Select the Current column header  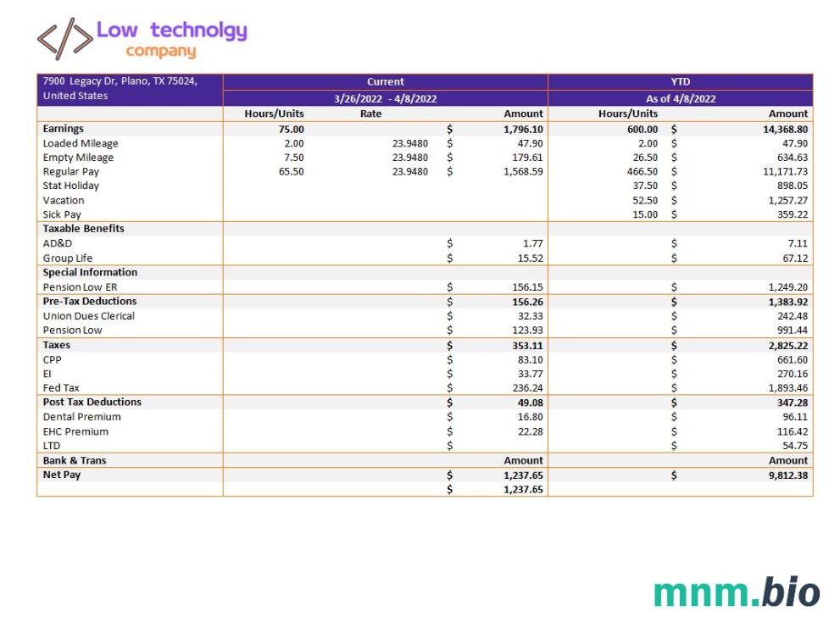pyautogui.click(x=385, y=82)
